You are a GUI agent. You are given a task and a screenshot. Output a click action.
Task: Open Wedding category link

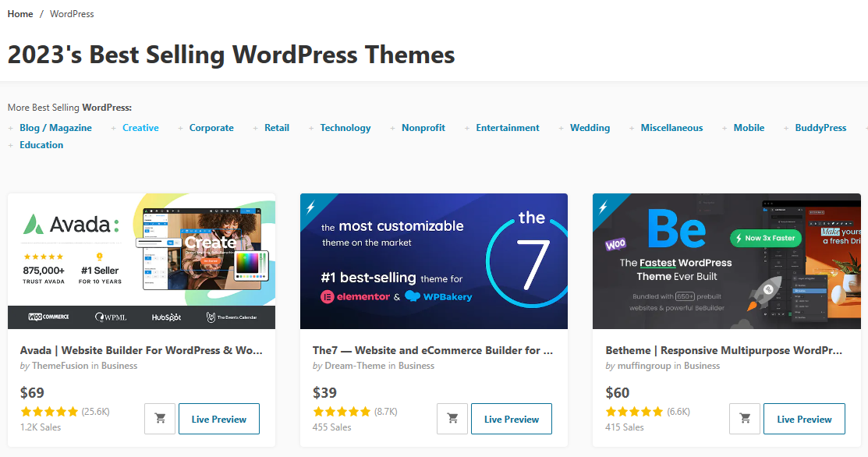point(590,128)
